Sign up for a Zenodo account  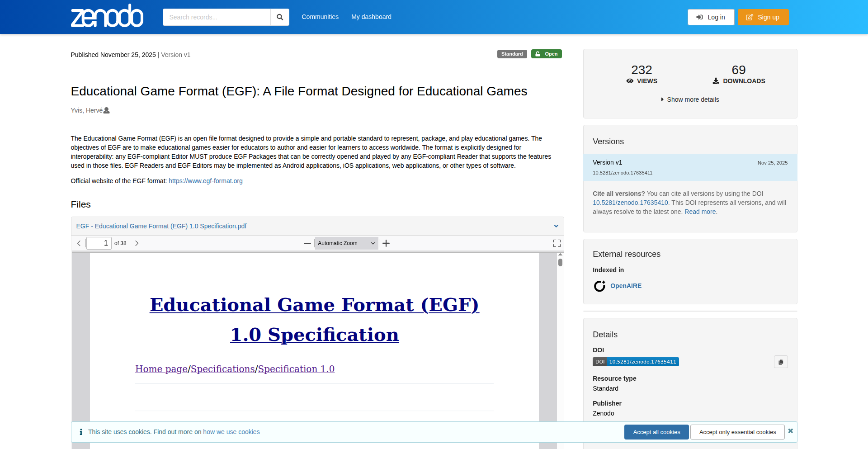[763, 17]
